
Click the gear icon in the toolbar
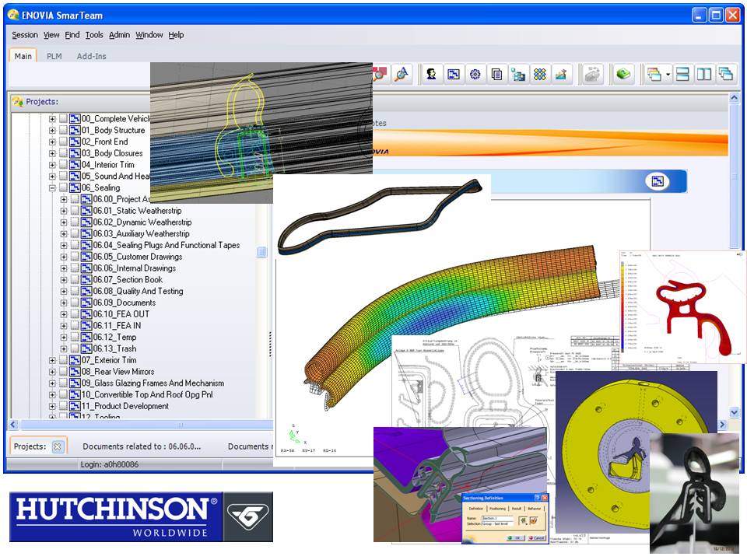point(475,75)
